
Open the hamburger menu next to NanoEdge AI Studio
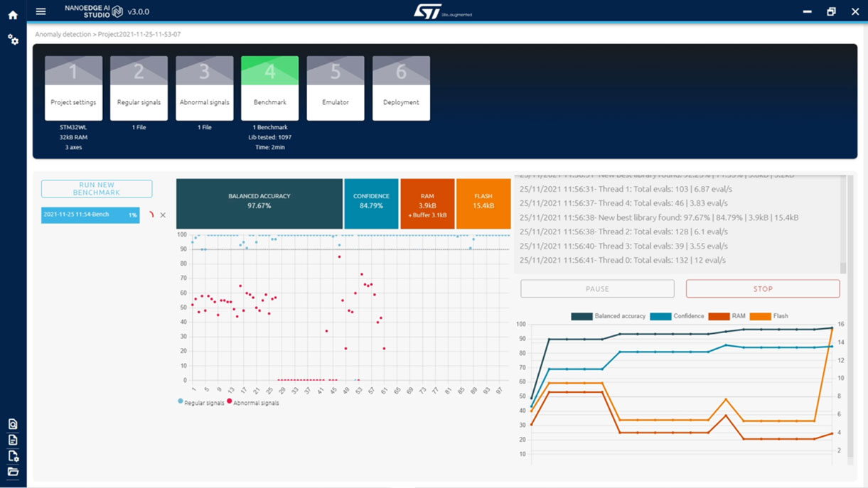(41, 11)
